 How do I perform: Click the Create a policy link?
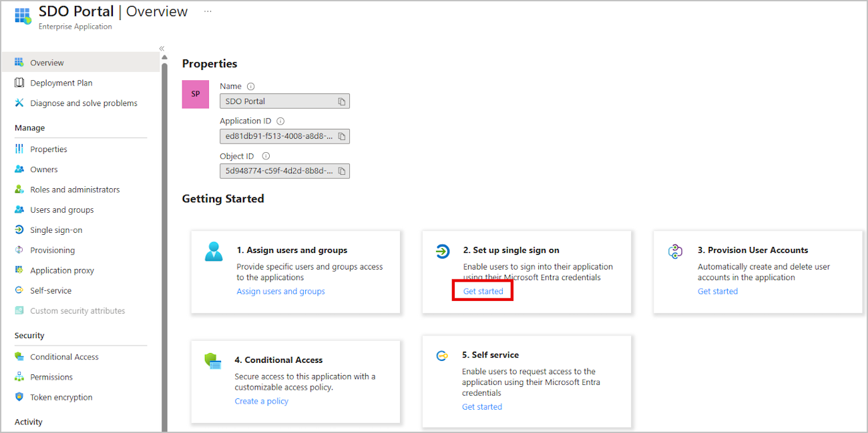pos(262,401)
